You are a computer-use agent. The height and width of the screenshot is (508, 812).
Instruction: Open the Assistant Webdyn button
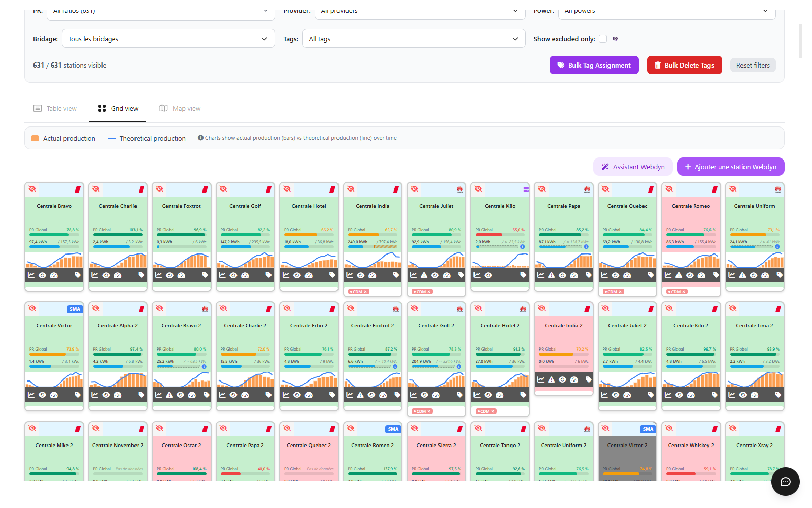633,167
